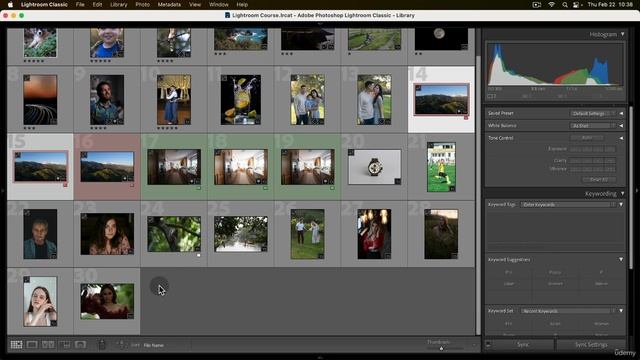This screenshot has width=640, height=360.
Task: Switch to People view in toolbar
Action: (x=80, y=345)
